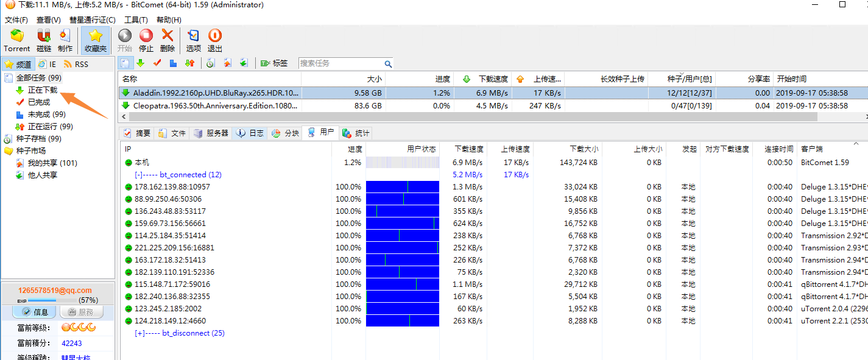
Task: Select 已完成 in the task tree
Action: click(39, 102)
